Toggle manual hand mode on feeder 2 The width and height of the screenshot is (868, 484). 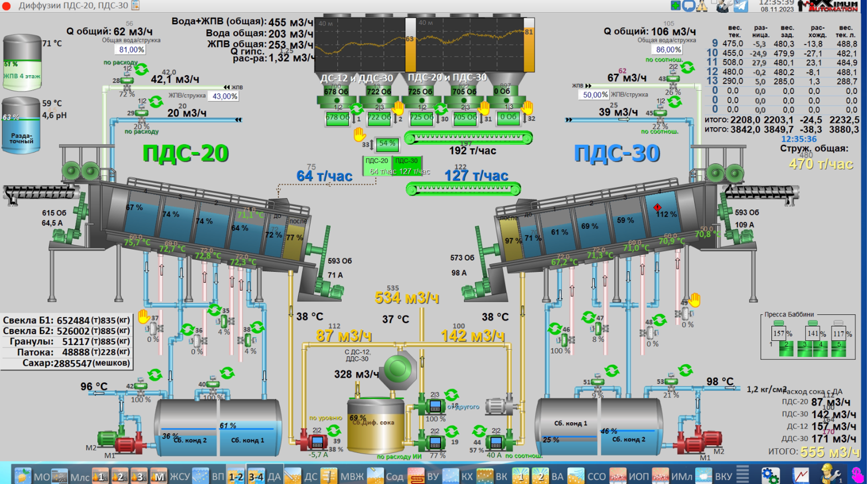click(x=398, y=108)
